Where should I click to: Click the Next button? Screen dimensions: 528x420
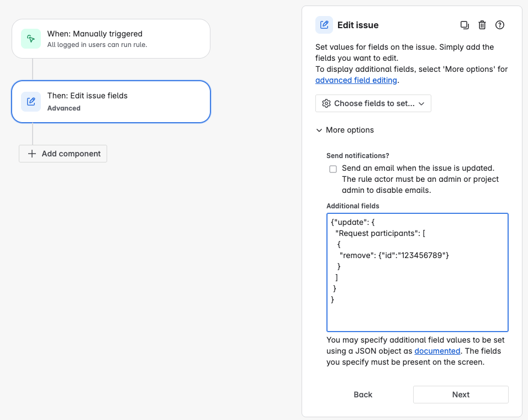tap(461, 395)
